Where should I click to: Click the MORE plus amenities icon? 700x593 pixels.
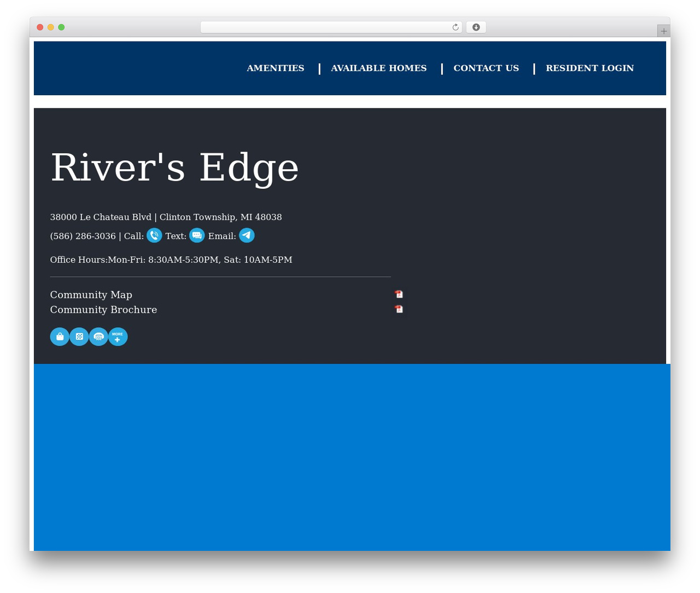pos(118,337)
